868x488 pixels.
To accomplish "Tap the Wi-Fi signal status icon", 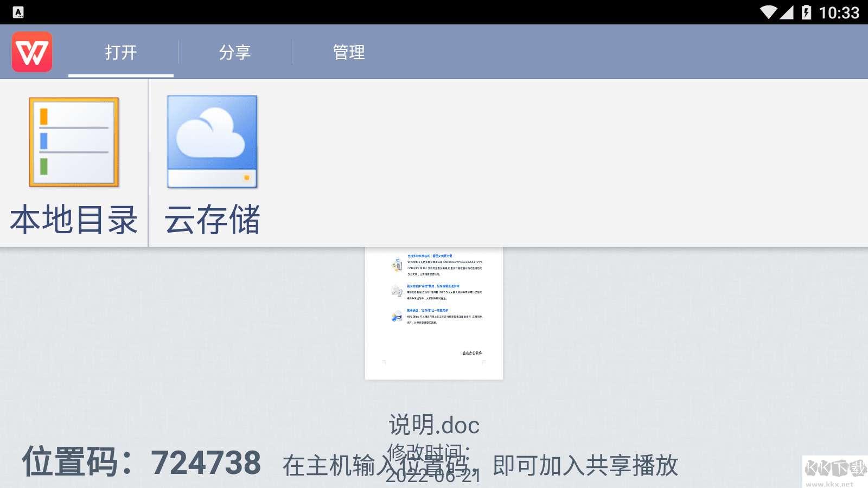I will coord(769,12).
